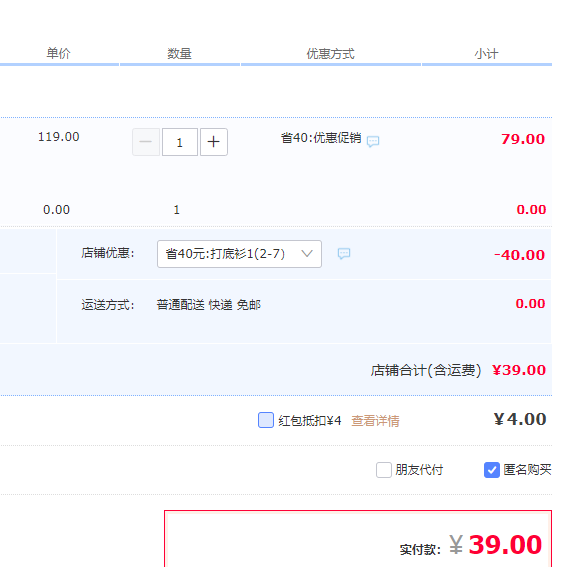Uncheck the 匿名购买 checkbox
Screen dimensions: 569x567
click(492, 470)
